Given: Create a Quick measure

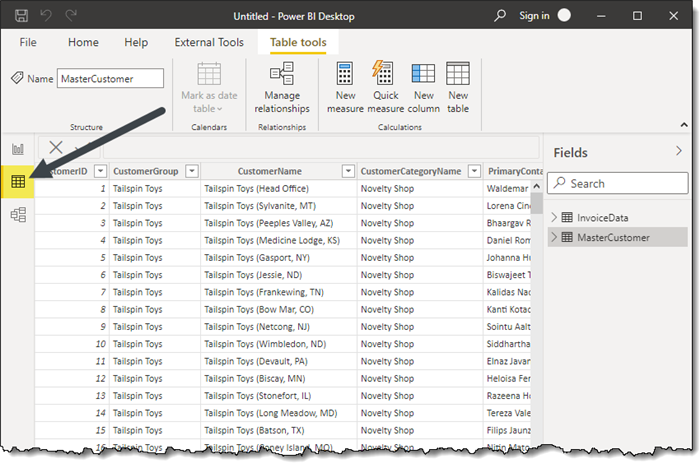Looking at the screenshot, I should 384,87.
